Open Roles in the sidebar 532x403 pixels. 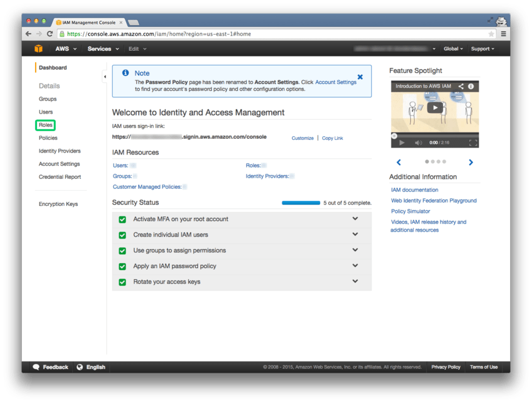point(45,125)
